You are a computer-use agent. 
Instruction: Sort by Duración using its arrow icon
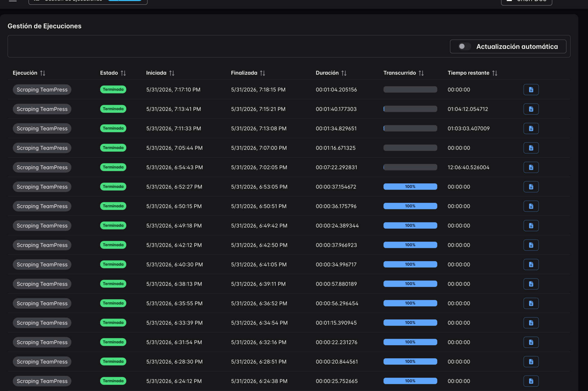click(x=344, y=73)
